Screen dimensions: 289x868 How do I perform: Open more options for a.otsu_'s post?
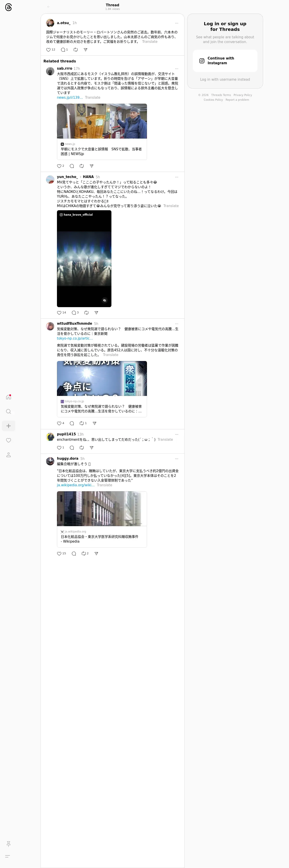[177, 23]
